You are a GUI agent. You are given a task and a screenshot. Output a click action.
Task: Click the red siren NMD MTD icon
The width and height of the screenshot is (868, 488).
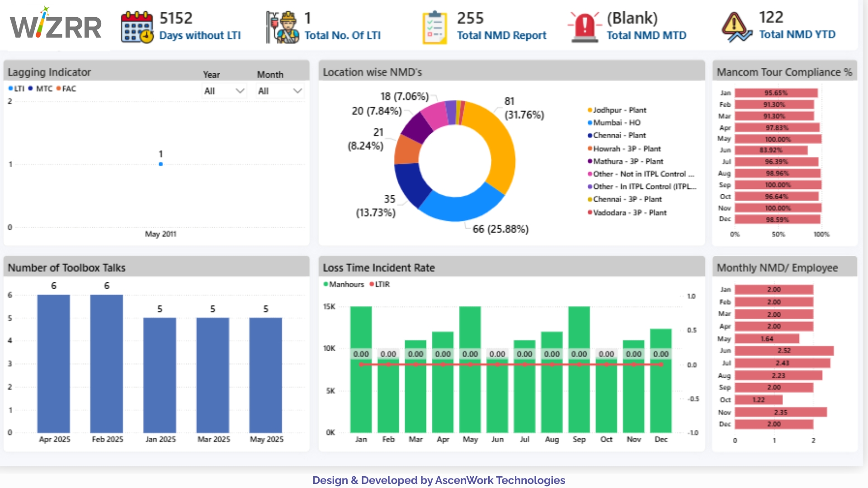click(x=584, y=27)
